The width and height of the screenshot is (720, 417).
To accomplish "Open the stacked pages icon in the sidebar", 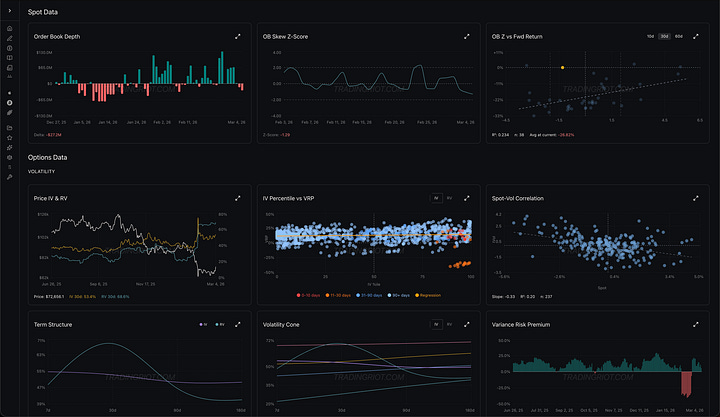I will coord(10,68).
